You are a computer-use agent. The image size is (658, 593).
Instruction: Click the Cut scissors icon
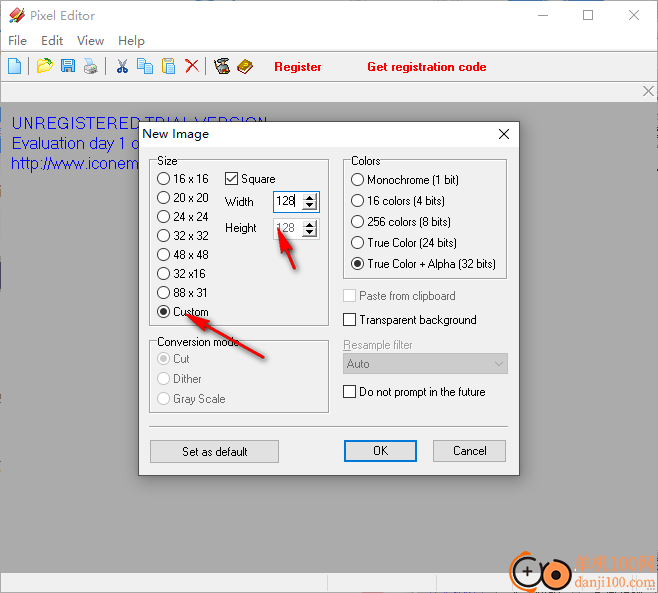tap(122, 66)
